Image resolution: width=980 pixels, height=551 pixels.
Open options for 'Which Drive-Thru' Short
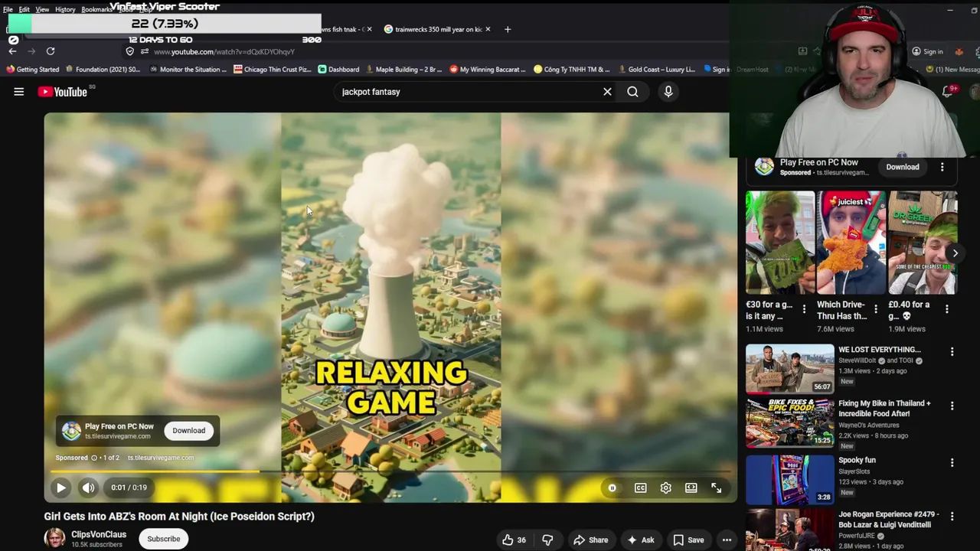[876, 309]
